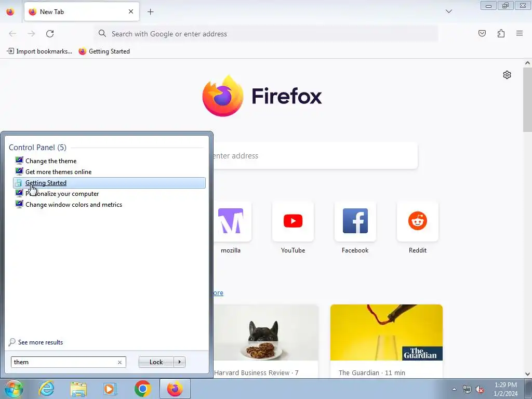Open the Harvard Business Review article thumbnail

click(x=265, y=332)
